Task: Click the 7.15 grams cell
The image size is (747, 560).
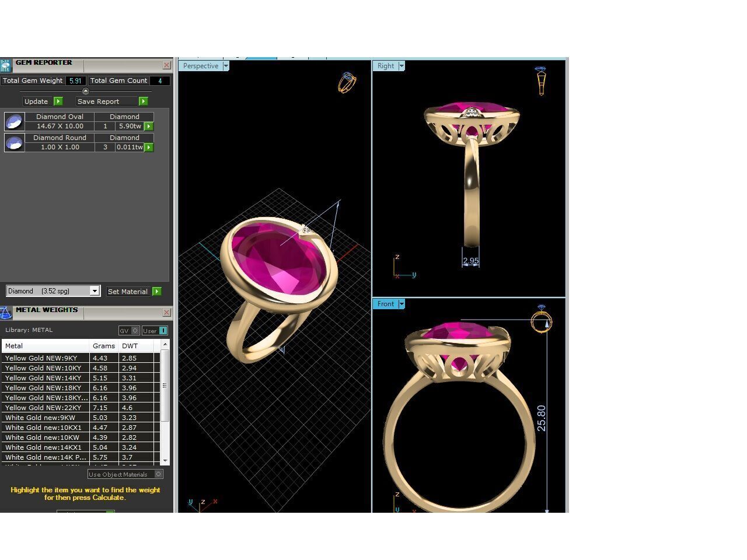Action: pyautogui.click(x=104, y=408)
